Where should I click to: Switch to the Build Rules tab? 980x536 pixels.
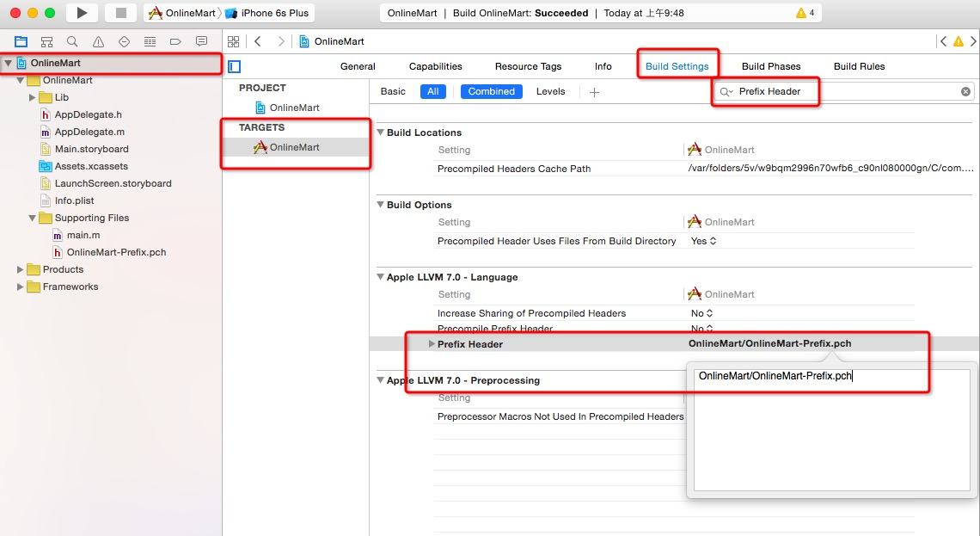(x=860, y=66)
